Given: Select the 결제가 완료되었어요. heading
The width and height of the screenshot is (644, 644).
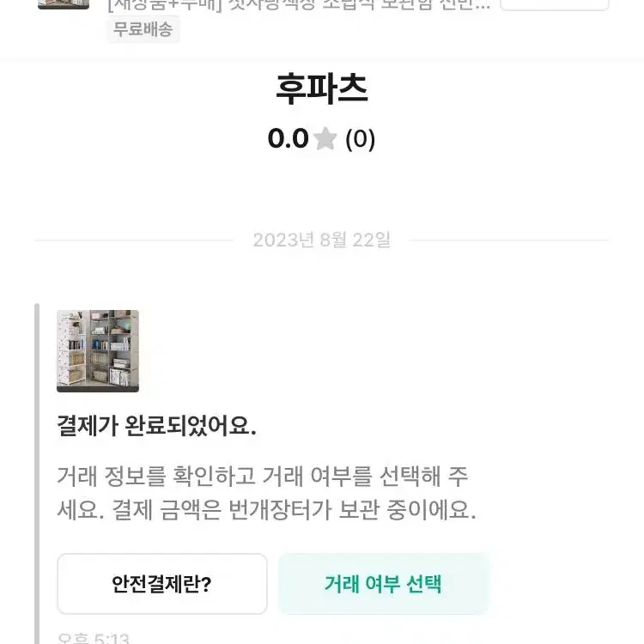Looking at the screenshot, I should 156,426.
